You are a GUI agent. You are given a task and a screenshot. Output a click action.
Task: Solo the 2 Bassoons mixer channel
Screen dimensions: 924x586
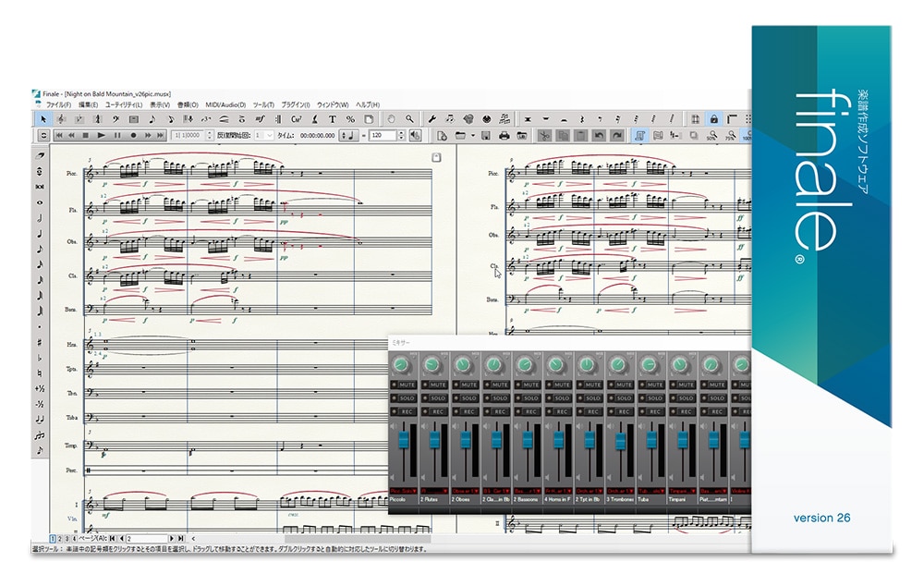[528, 398]
